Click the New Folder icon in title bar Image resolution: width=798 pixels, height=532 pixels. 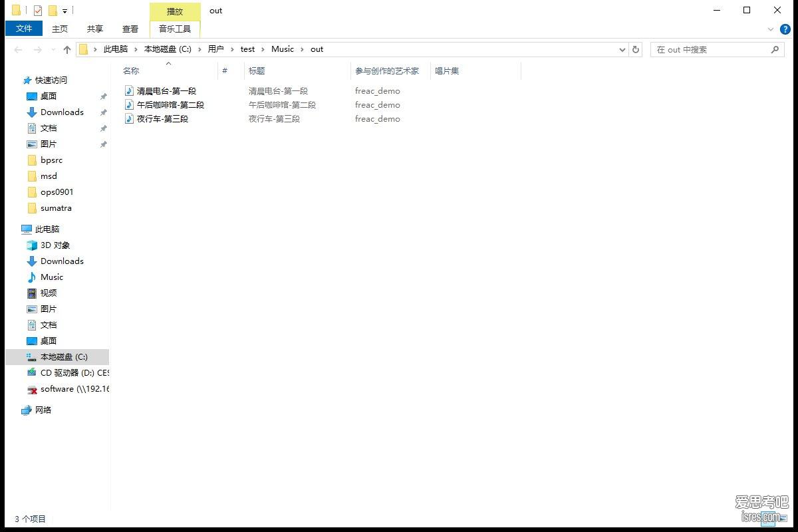click(x=53, y=11)
